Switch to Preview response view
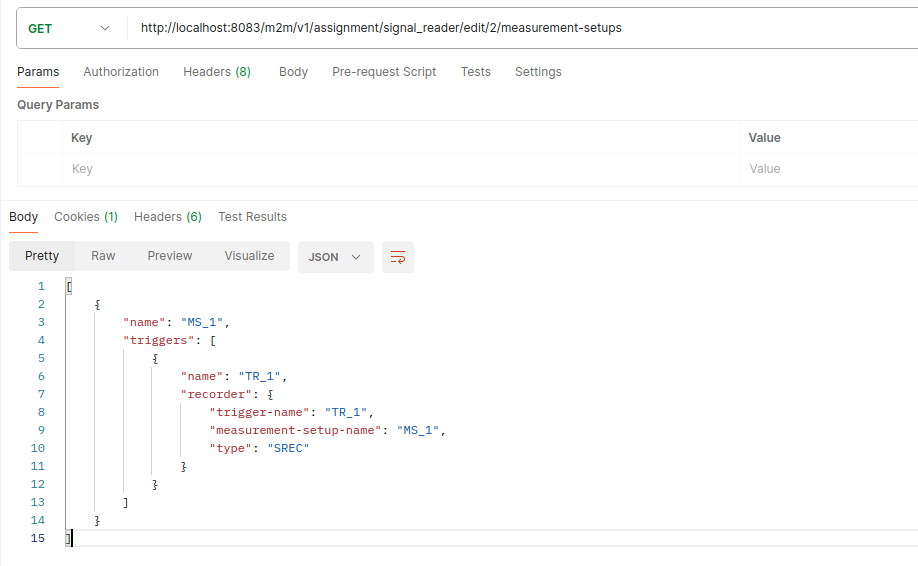The width and height of the screenshot is (918, 566). pos(170,256)
